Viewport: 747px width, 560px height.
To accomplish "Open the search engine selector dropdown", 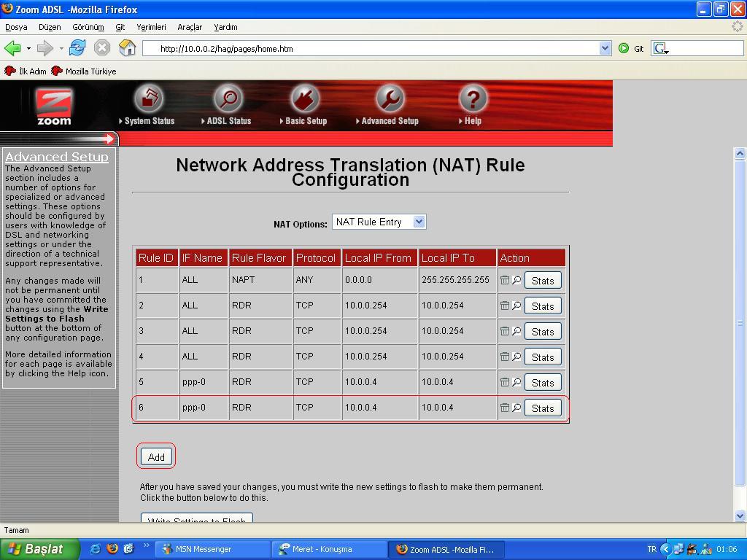I will click(x=661, y=49).
